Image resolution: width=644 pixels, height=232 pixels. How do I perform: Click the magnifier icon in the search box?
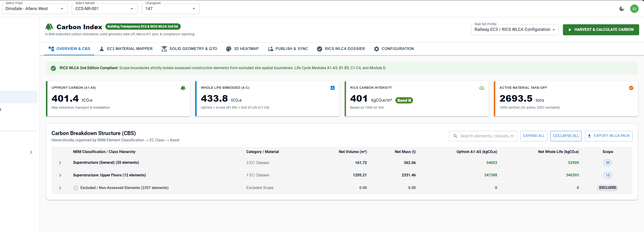(455, 136)
